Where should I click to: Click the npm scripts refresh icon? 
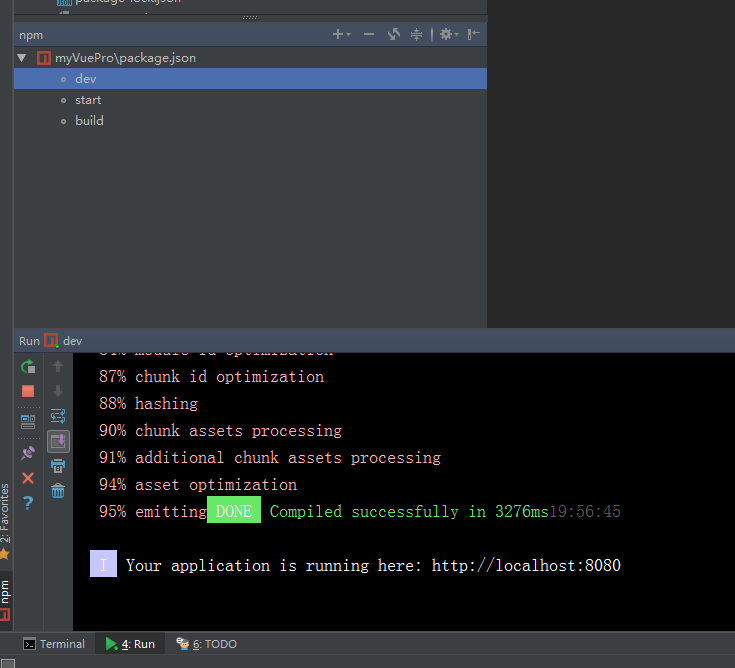click(394, 34)
